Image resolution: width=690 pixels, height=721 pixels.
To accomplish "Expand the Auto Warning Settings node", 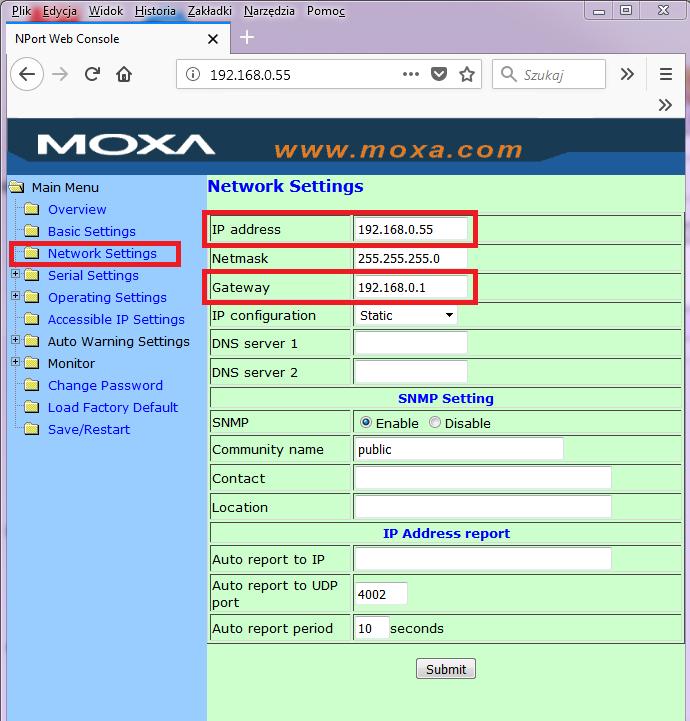I will tap(16, 340).
